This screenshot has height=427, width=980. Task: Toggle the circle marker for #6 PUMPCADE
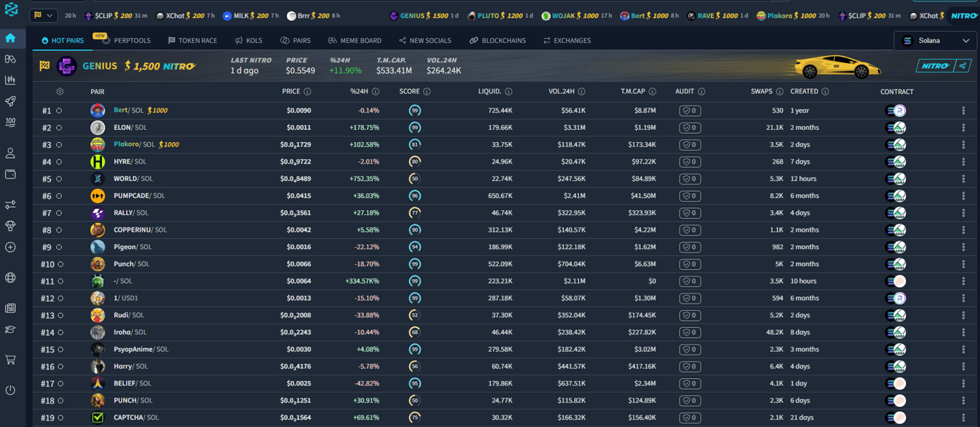[x=59, y=196]
